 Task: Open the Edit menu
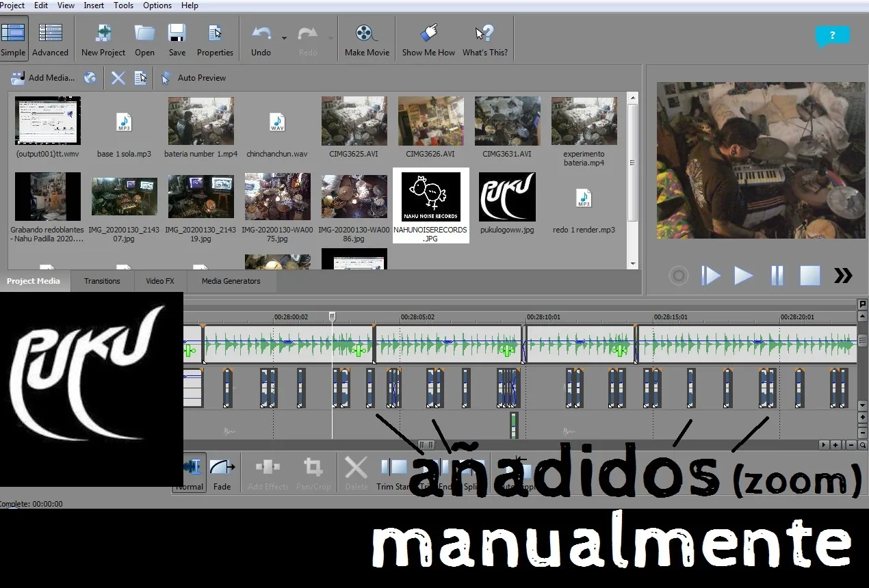(x=41, y=5)
